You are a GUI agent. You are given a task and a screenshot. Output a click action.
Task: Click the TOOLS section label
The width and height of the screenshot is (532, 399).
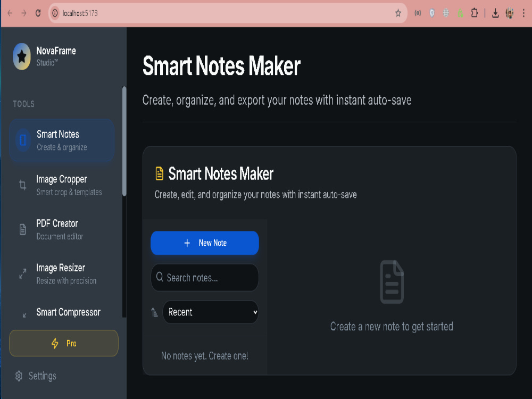click(24, 104)
